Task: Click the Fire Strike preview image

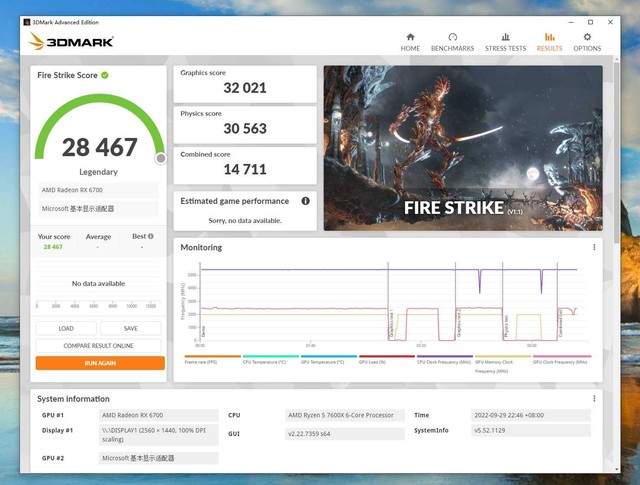Action: (463, 148)
